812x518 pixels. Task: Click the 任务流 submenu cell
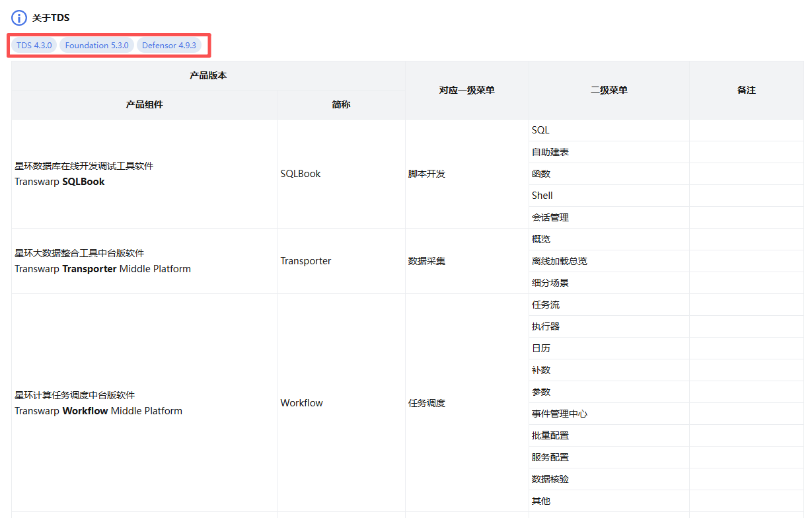(x=609, y=305)
